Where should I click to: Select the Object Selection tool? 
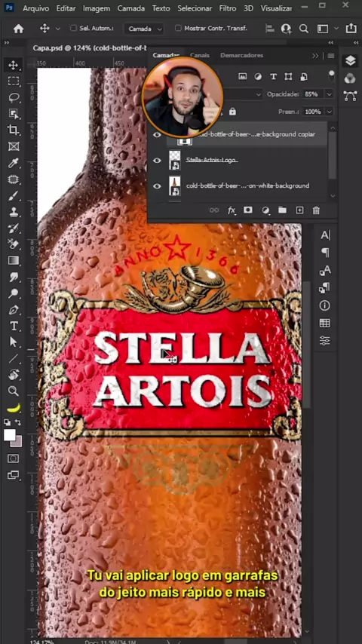pos(14,114)
